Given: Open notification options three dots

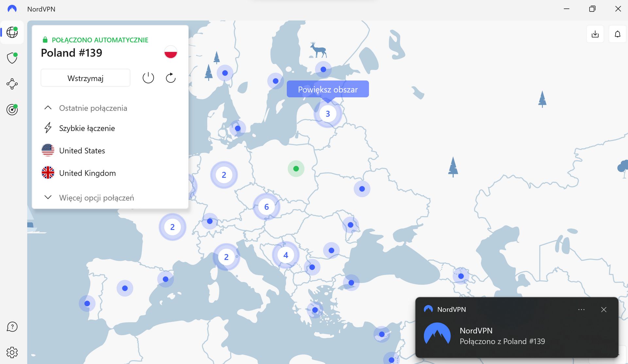Looking at the screenshot, I should (581, 309).
